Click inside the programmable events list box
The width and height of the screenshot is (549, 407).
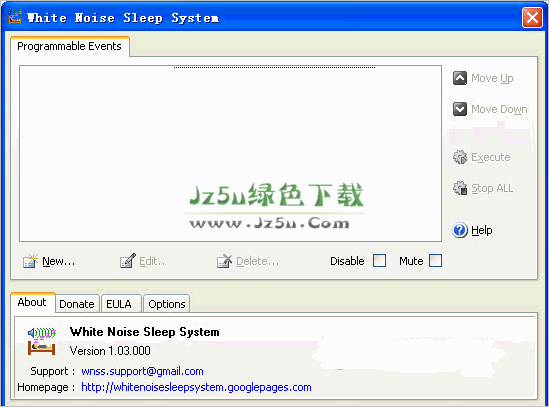click(x=230, y=153)
